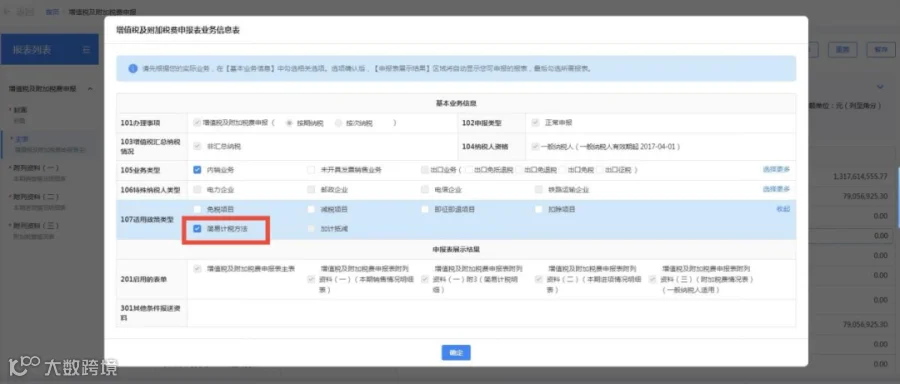Screen dimensions: 900x384
Task: Select the 按次纳税 radio button
Action: pos(339,123)
